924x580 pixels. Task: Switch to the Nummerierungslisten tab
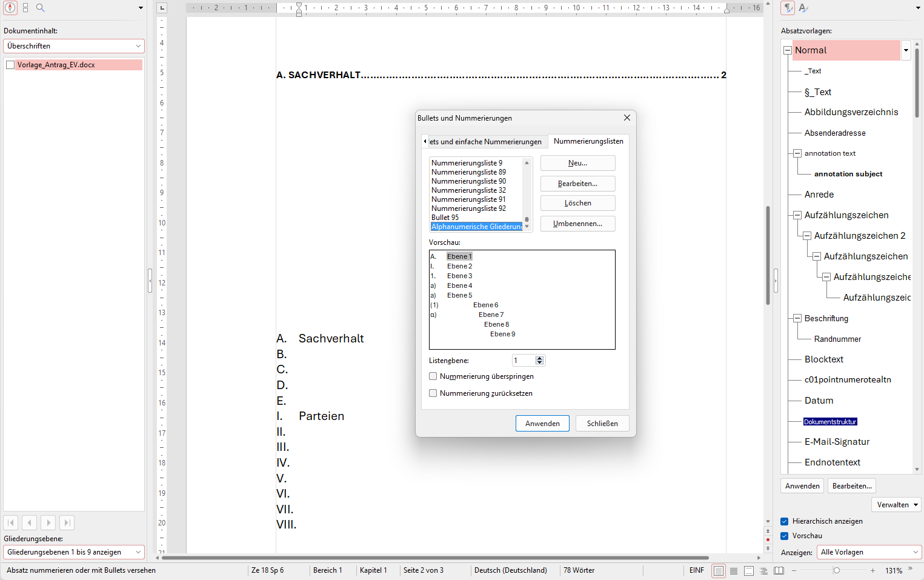click(x=588, y=141)
